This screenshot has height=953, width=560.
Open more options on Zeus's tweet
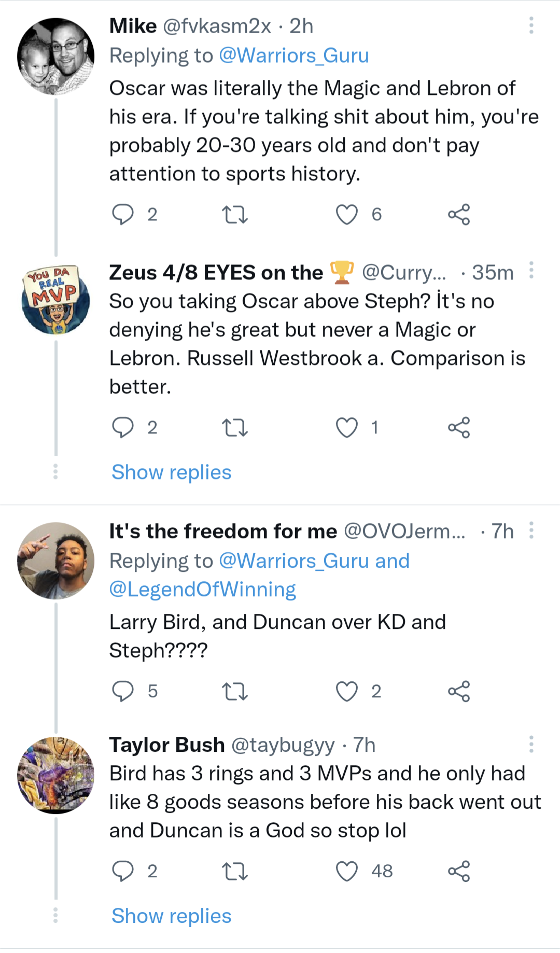click(x=531, y=271)
